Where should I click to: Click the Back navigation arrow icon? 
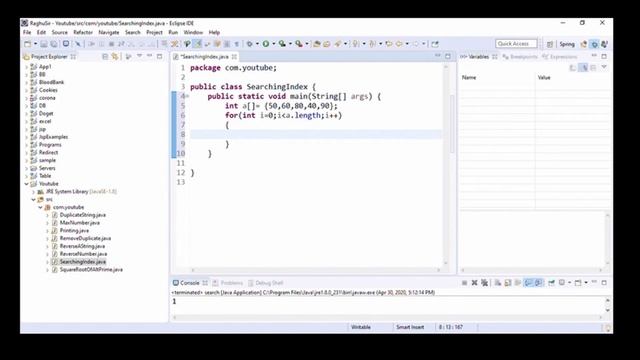(x=399, y=44)
